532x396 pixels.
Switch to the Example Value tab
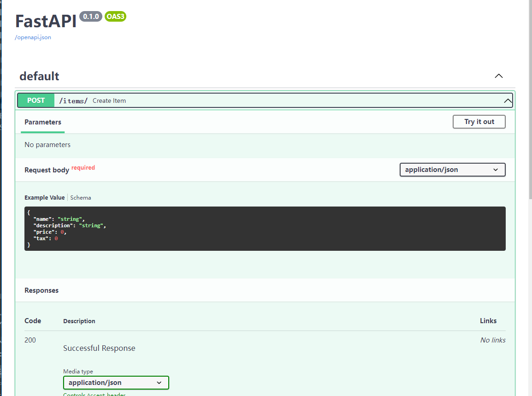(44, 197)
